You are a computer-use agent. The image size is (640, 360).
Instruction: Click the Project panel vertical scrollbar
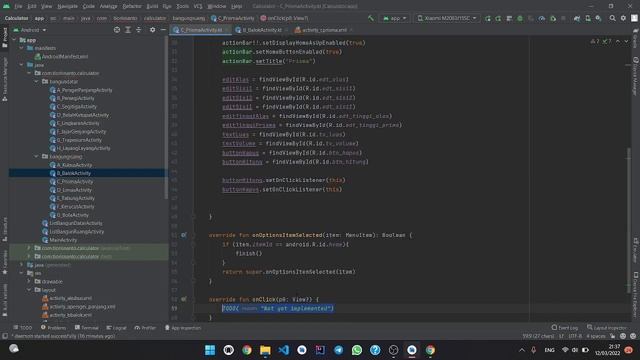point(166,118)
